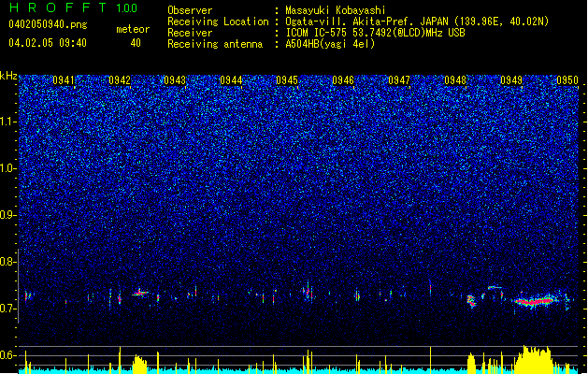Click the 1.0 kHz axis label
Viewport: 588px width, 374px height.
coord(8,168)
